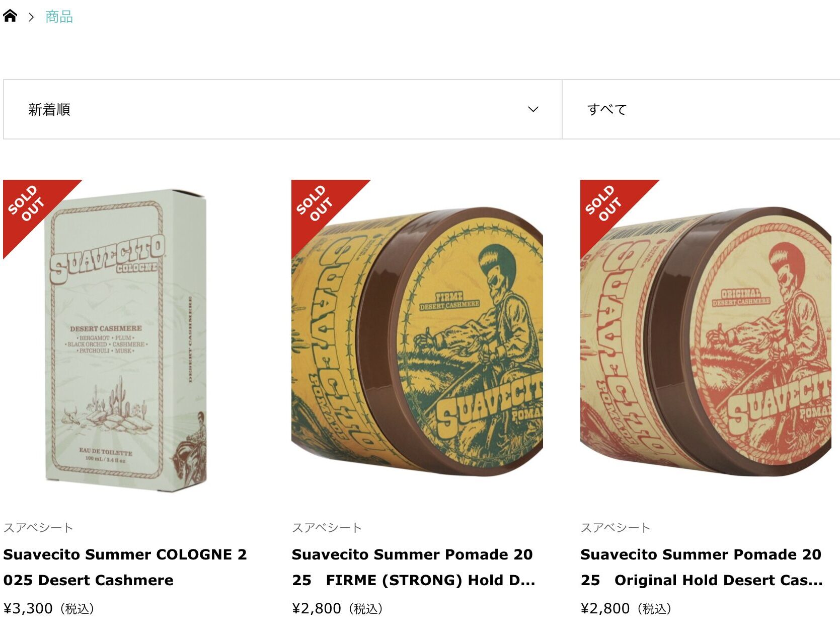
Task: Go to home via house icon
Action: pyautogui.click(x=10, y=16)
